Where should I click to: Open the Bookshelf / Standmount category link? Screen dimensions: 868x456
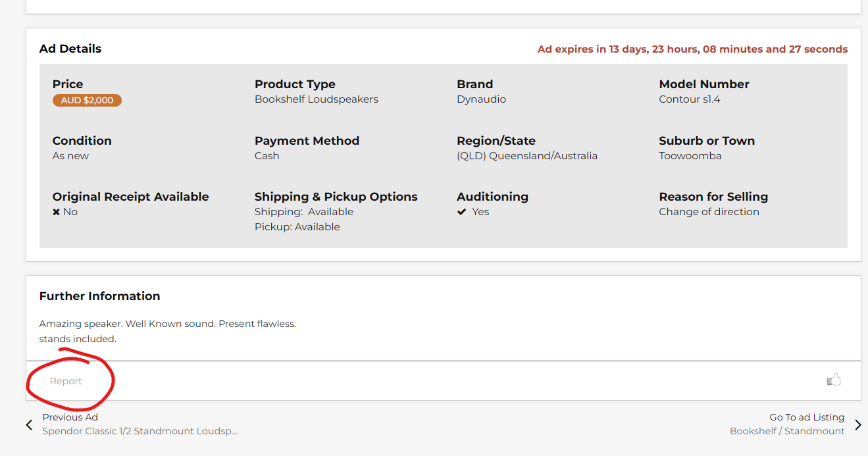point(787,431)
